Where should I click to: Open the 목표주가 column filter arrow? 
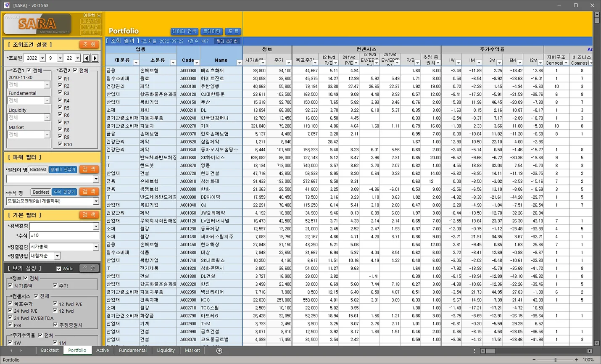coord(315,63)
